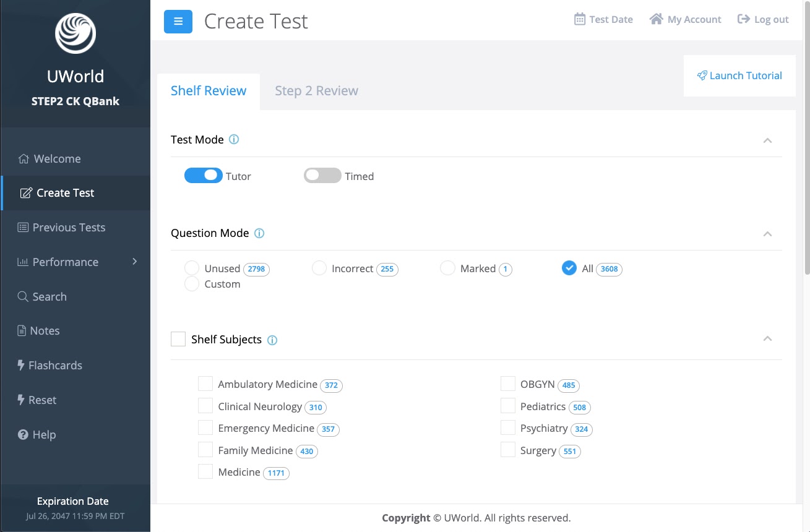Click info icon next to Question Mode
This screenshot has width=810, height=532.
click(259, 233)
